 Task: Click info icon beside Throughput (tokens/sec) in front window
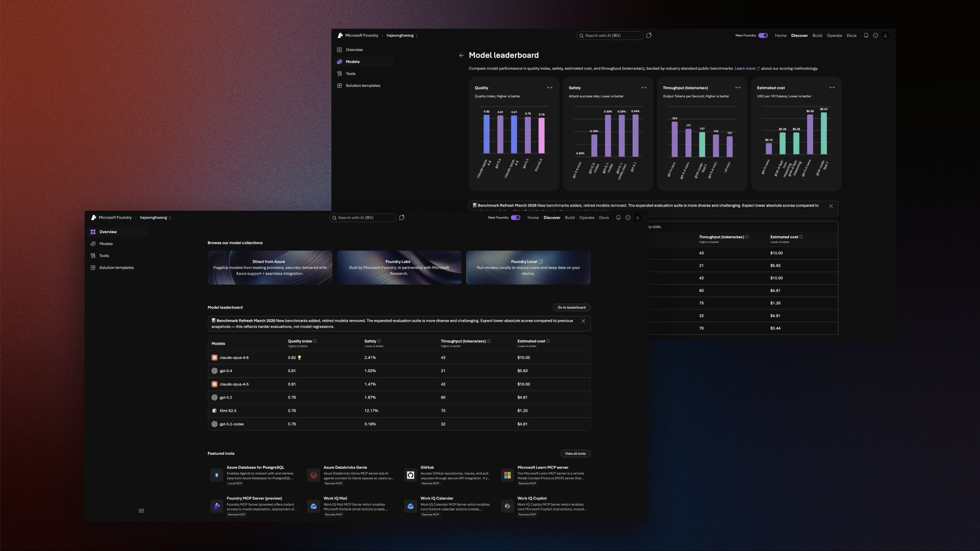pyautogui.click(x=488, y=341)
